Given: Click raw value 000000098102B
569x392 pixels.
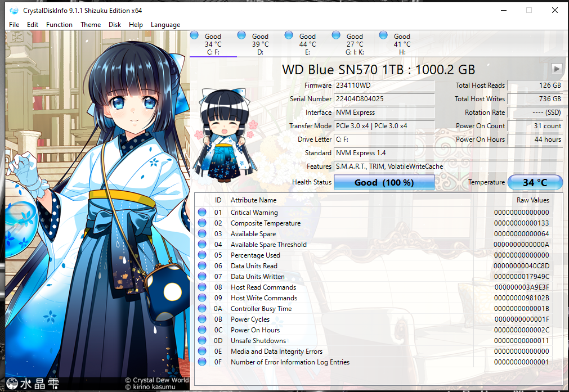Looking at the screenshot, I should [522, 298].
